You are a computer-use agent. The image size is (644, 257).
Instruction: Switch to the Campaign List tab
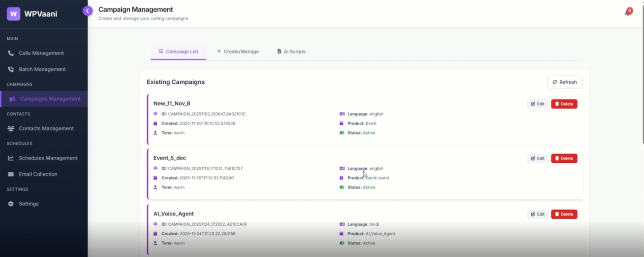pyautogui.click(x=178, y=51)
